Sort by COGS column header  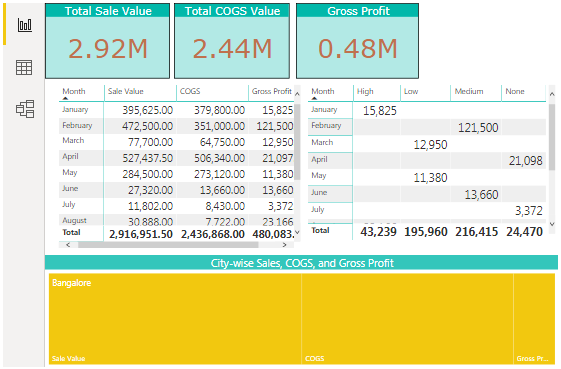pyautogui.click(x=190, y=91)
